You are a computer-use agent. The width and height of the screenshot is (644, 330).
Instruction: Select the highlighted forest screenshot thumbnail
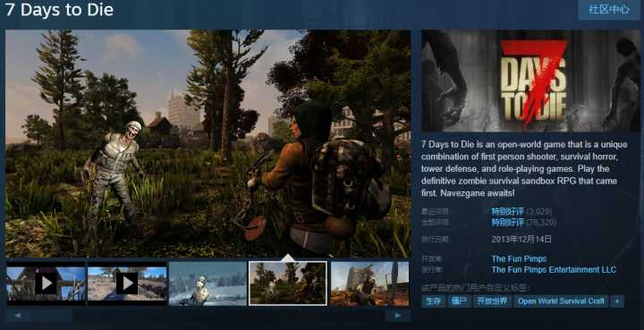coord(288,283)
